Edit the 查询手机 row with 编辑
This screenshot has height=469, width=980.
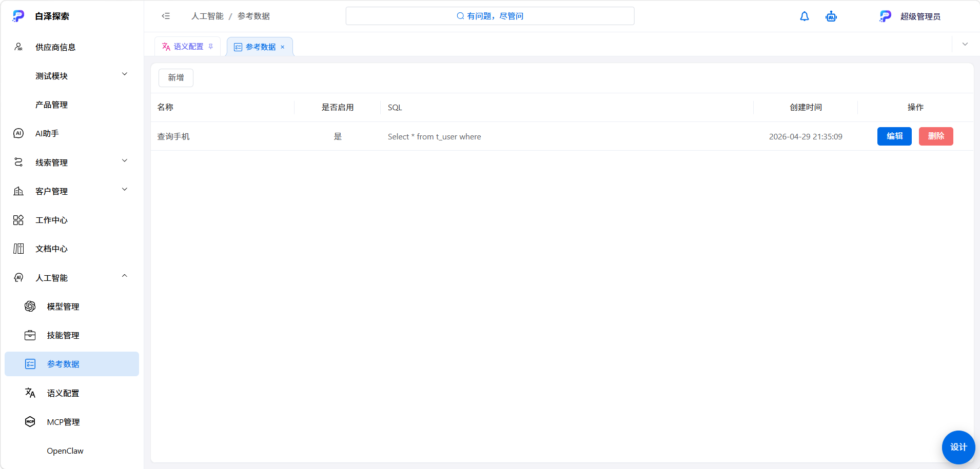(x=894, y=136)
